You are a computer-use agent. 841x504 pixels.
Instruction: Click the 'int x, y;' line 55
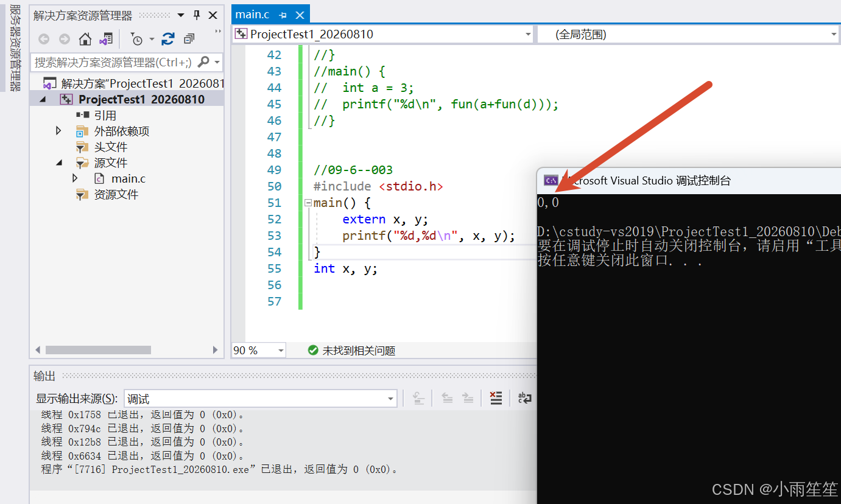pyautogui.click(x=345, y=268)
